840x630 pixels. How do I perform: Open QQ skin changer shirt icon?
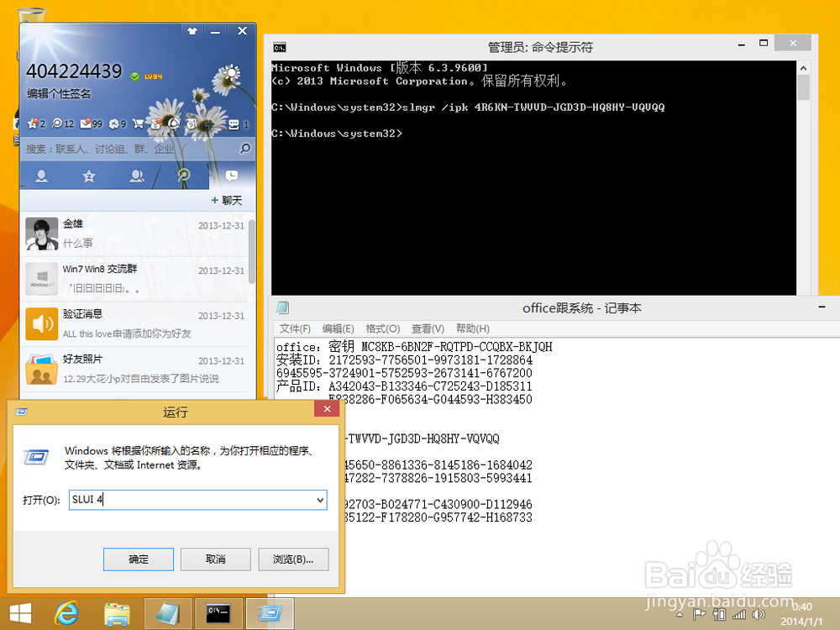(192, 31)
